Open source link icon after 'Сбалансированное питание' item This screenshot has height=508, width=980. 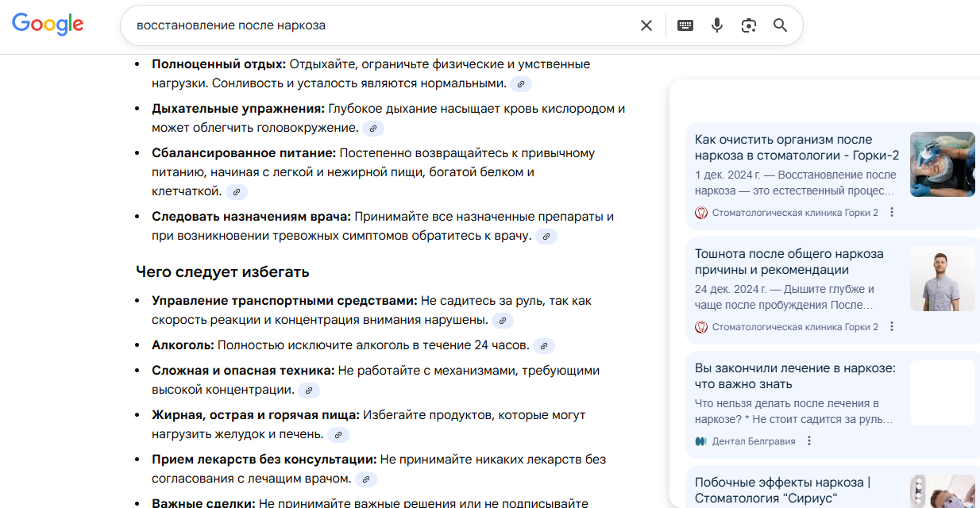coord(237,191)
